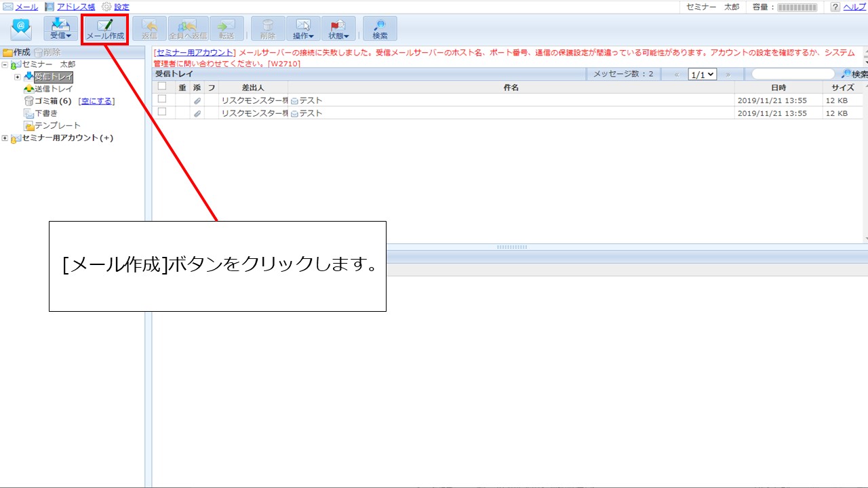Click the message search input field
The image size is (868, 488).
[793, 74]
